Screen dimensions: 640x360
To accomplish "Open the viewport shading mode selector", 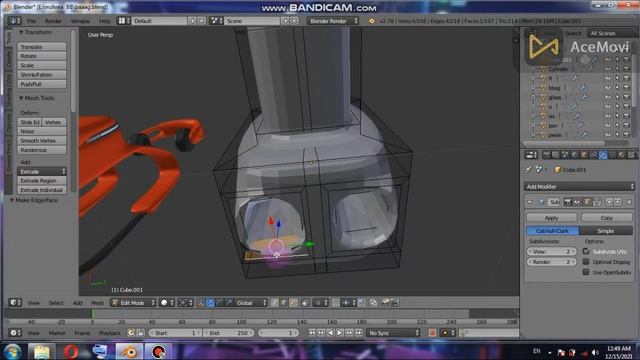I will coord(167,302).
